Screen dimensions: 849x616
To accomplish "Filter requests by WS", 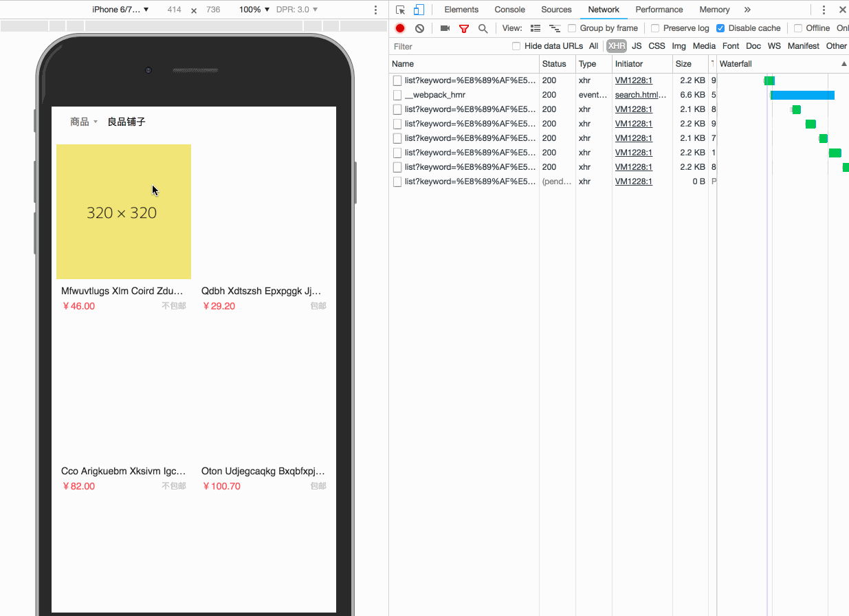I will coord(774,46).
